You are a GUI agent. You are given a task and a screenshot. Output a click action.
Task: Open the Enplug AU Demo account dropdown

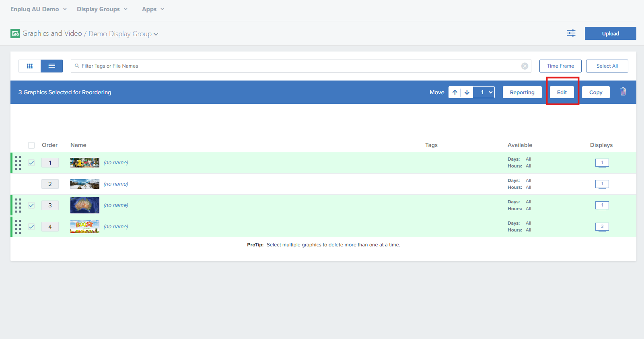(x=38, y=9)
